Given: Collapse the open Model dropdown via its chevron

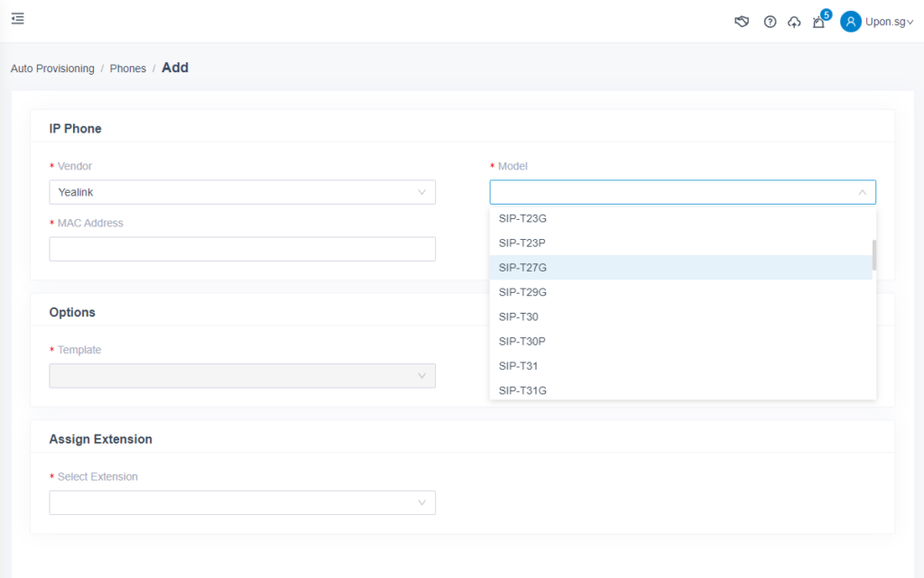Looking at the screenshot, I should coord(861,192).
